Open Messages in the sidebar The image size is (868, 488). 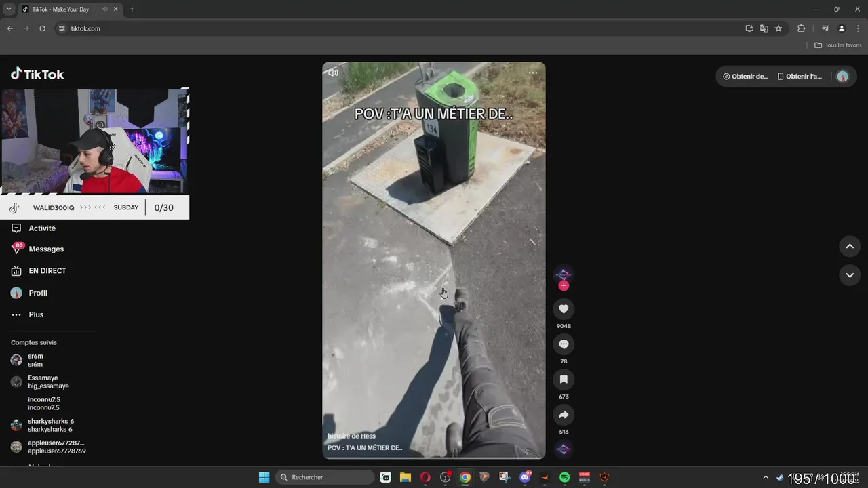click(46, 249)
